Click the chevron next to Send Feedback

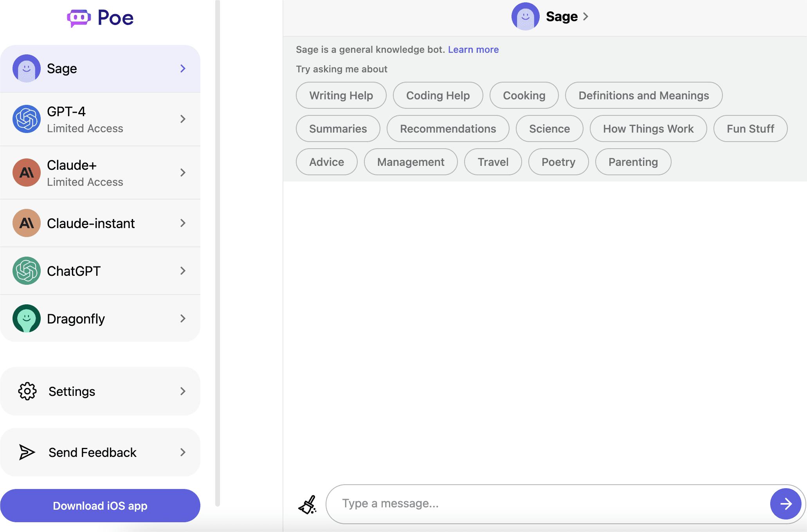tap(183, 452)
